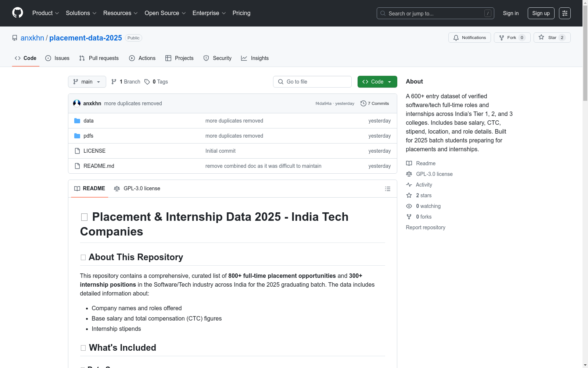Switch to the Issues tab
588x368 pixels.
tap(57, 58)
